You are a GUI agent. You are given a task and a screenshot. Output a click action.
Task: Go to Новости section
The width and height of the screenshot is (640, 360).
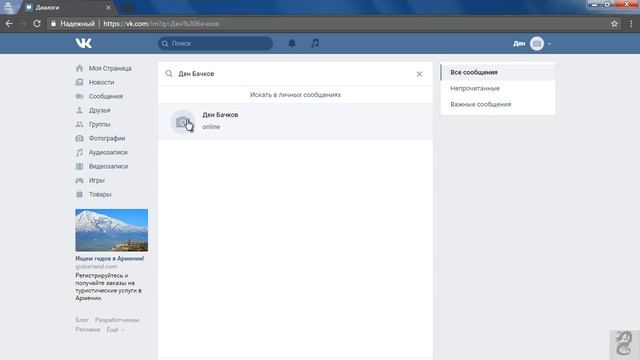pos(102,82)
